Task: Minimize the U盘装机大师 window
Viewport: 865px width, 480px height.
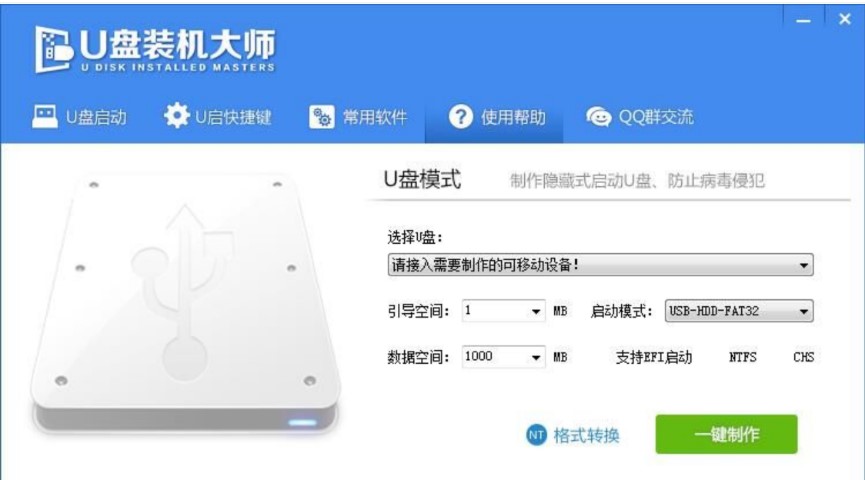Action: tap(803, 20)
